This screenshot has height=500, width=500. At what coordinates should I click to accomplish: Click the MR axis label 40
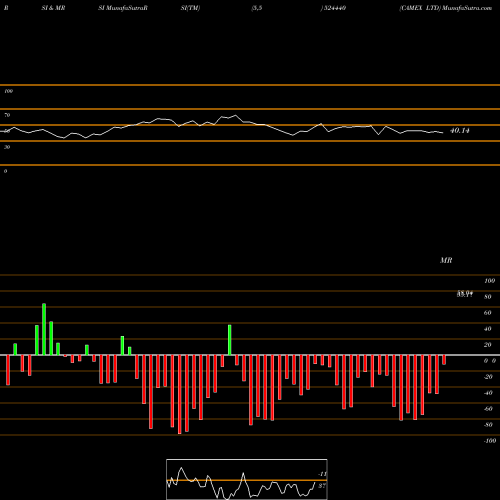488,329
